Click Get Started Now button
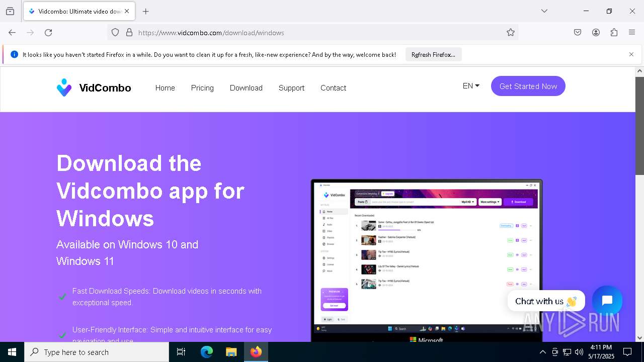Image resolution: width=644 pixels, height=362 pixels. pyautogui.click(x=528, y=86)
